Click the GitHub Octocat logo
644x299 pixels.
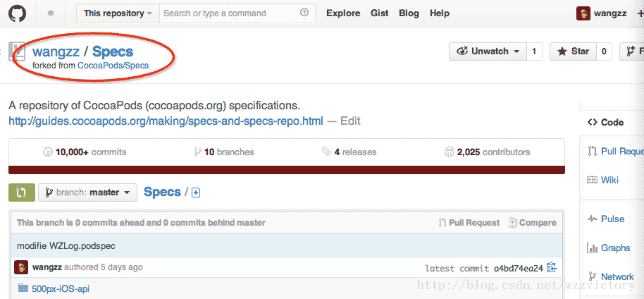tap(17, 13)
